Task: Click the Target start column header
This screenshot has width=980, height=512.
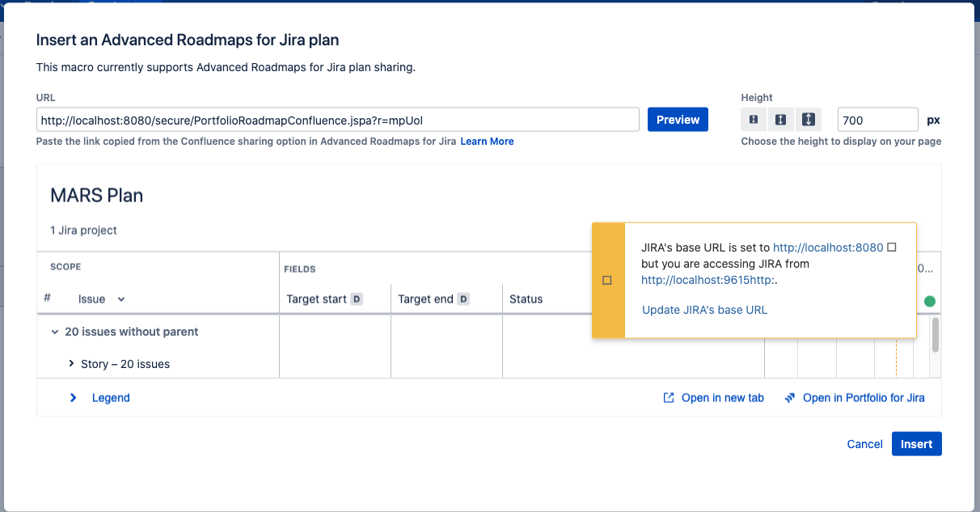Action: pyautogui.click(x=316, y=299)
